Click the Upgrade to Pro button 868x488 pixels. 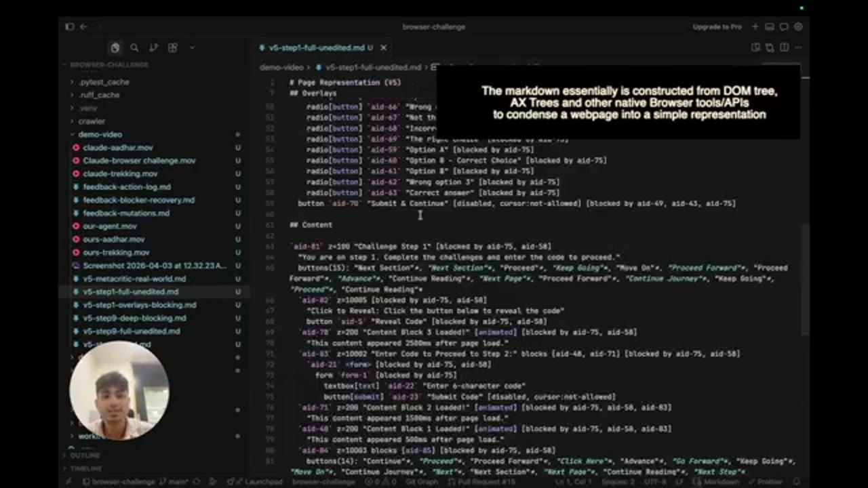point(717,27)
